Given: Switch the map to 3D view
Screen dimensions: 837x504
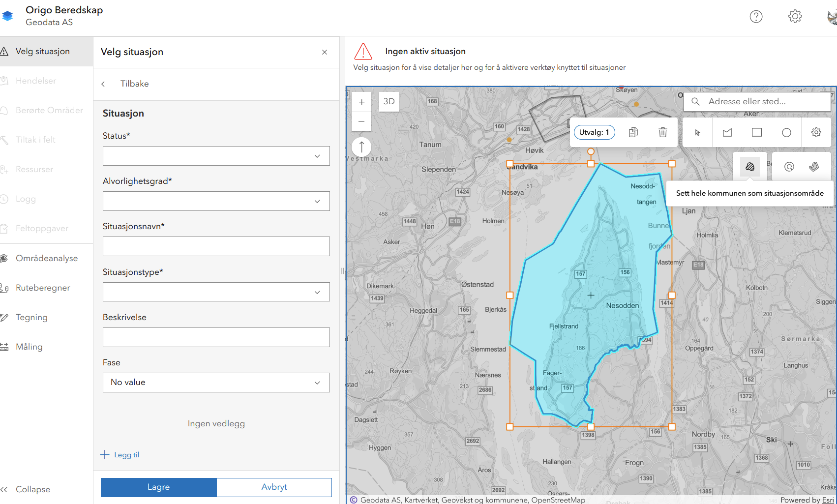Looking at the screenshot, I should tap(389, 102).
